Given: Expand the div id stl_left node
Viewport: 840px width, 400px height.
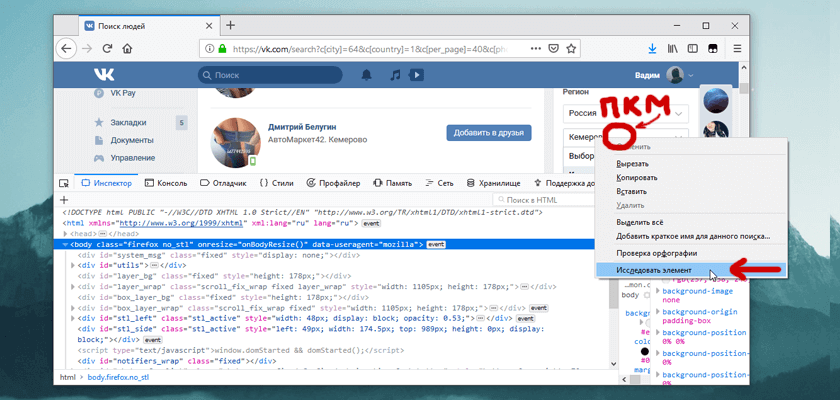Looking at the screenshot, I should tap(73, 318).
